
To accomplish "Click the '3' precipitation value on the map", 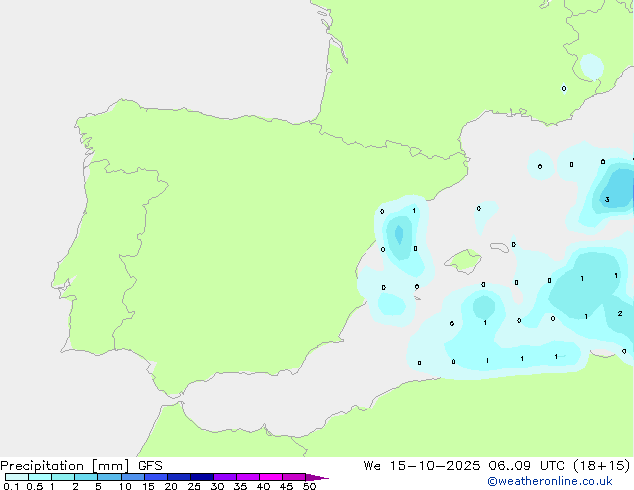I will pyautogui.click(x=607, y=199).
